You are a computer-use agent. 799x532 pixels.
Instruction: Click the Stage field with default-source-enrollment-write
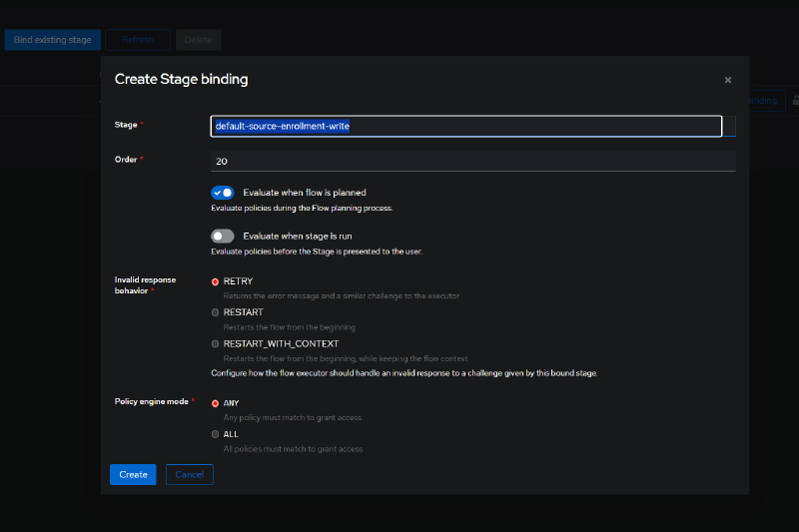pyautogui.click(x=466, y=126)
